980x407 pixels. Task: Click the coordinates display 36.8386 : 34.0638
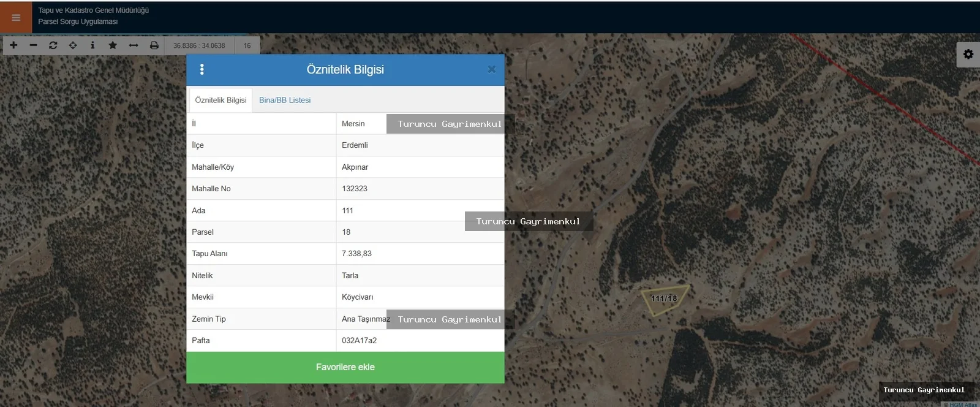tap(199, 45)
